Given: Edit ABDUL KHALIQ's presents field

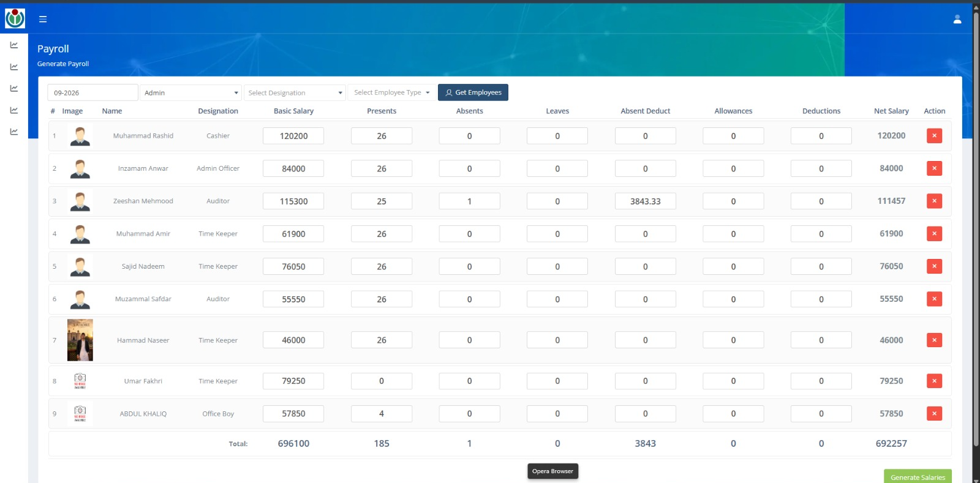Looking at the screenshot, I should [382, 414].
